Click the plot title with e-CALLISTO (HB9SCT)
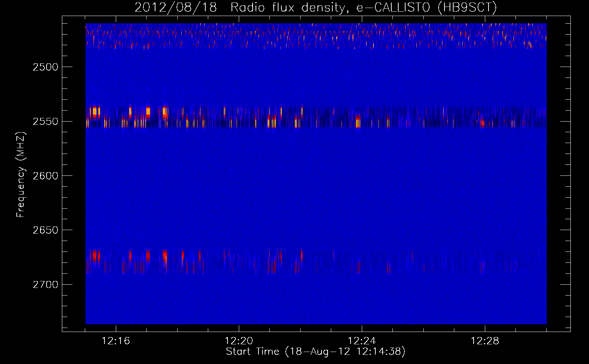 [316, 7]
